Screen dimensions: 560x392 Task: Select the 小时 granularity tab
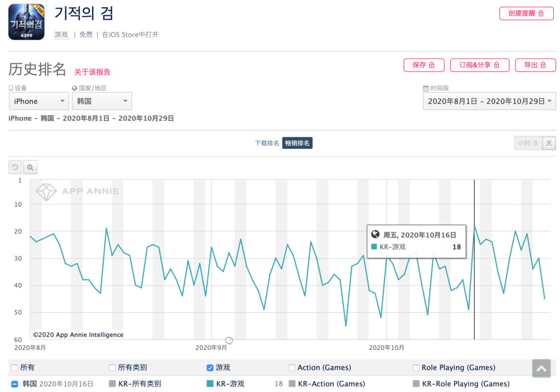click(528, 143)
